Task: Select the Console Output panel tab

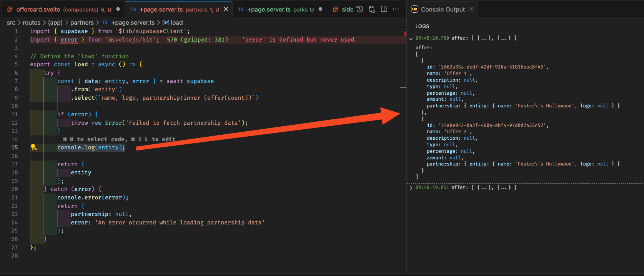Action: coord(443,9)
